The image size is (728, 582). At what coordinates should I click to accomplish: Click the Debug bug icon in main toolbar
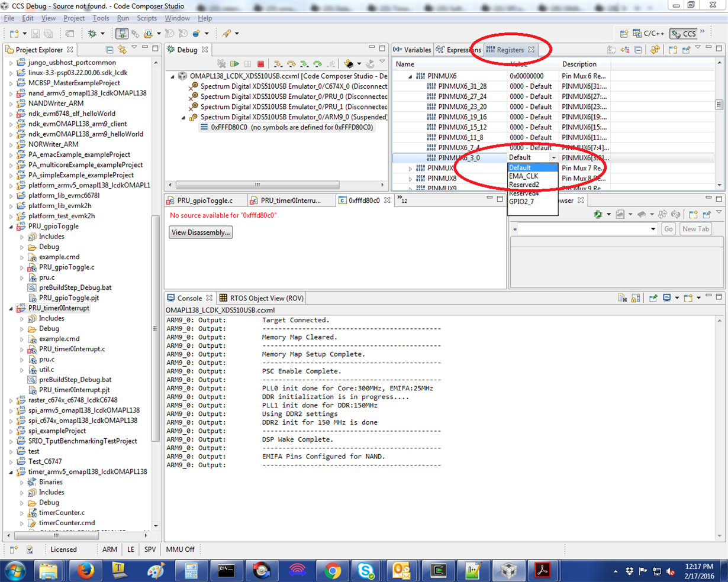point(92,34)
